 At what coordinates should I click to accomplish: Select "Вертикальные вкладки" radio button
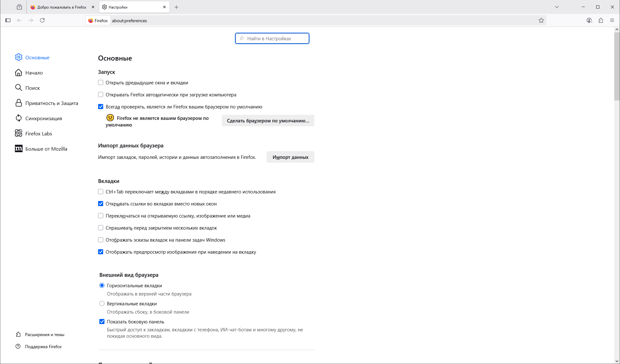tap(102, 304)
